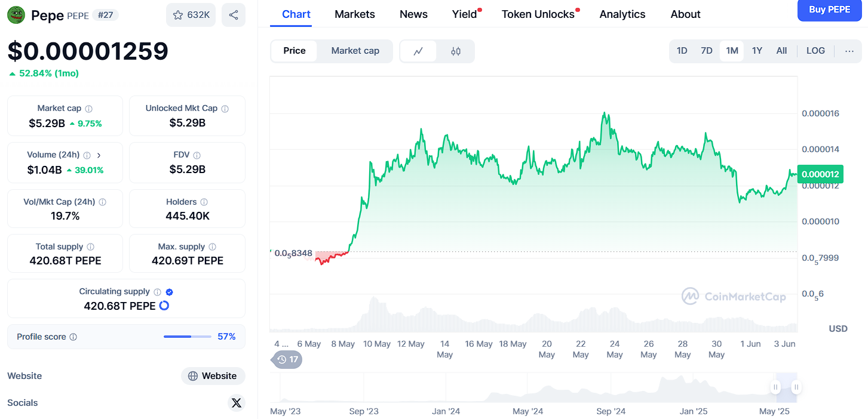Screen dimensions: 868x419
Task: Click info icon beside Circulating supply
Action: 158,292
